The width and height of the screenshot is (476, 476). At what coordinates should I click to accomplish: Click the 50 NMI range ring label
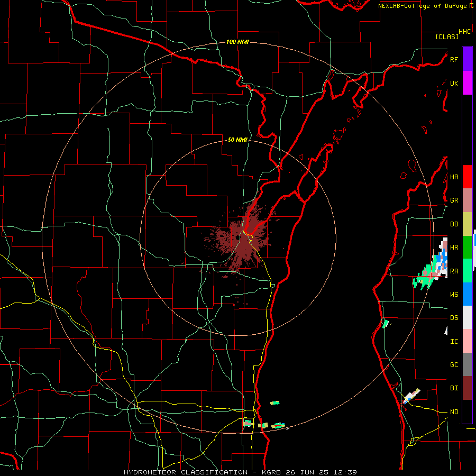237,140
